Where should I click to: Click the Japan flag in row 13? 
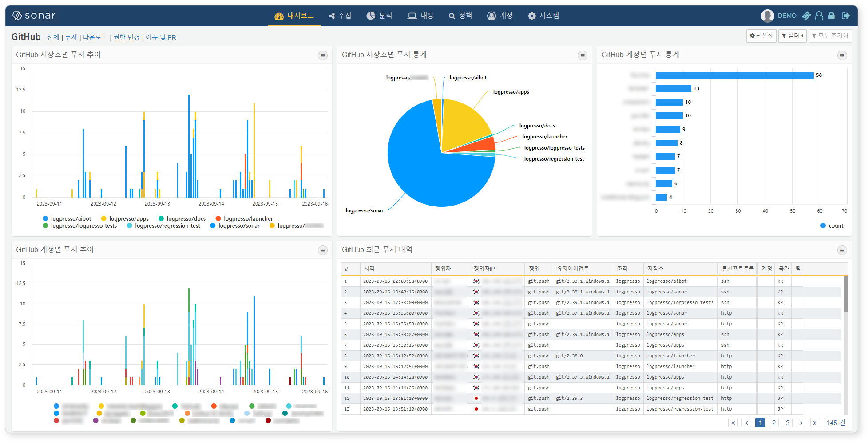click(476, 409)
